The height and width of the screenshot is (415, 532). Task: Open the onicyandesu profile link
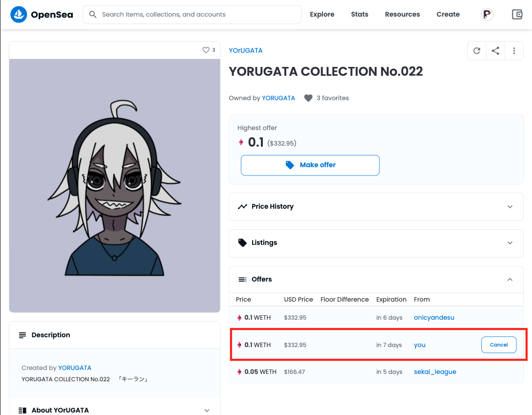pyautogui.click(x=434, y=318)
